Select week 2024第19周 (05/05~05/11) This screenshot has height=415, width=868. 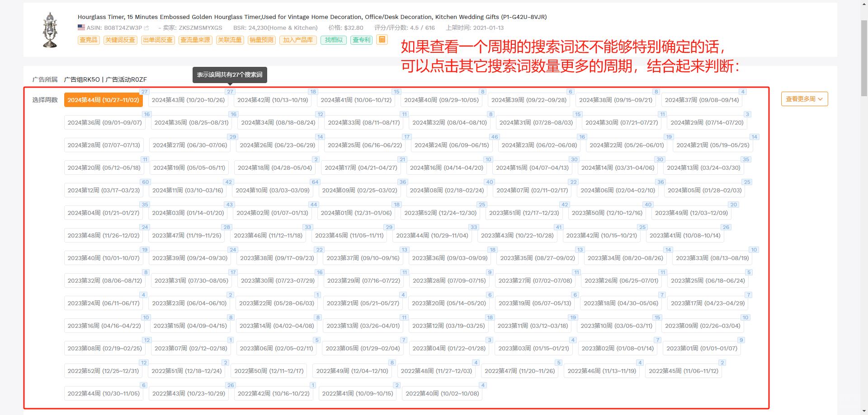click(x=189, y=168)
